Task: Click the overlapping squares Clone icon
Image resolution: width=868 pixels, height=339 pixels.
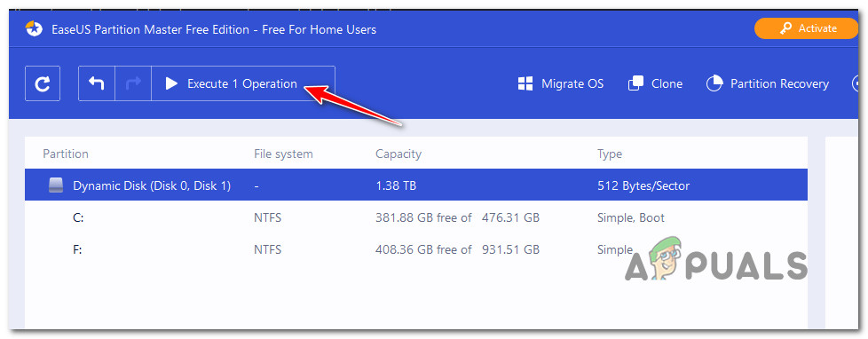Action: click(635, 83)
